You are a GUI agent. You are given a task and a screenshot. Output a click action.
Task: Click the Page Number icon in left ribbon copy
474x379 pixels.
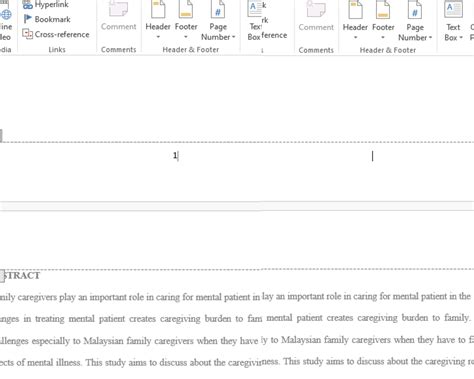click(x=218, y=9)
